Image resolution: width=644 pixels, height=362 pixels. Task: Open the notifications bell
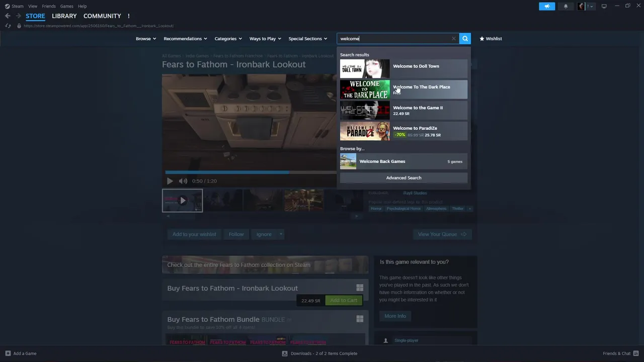(566, 6)
